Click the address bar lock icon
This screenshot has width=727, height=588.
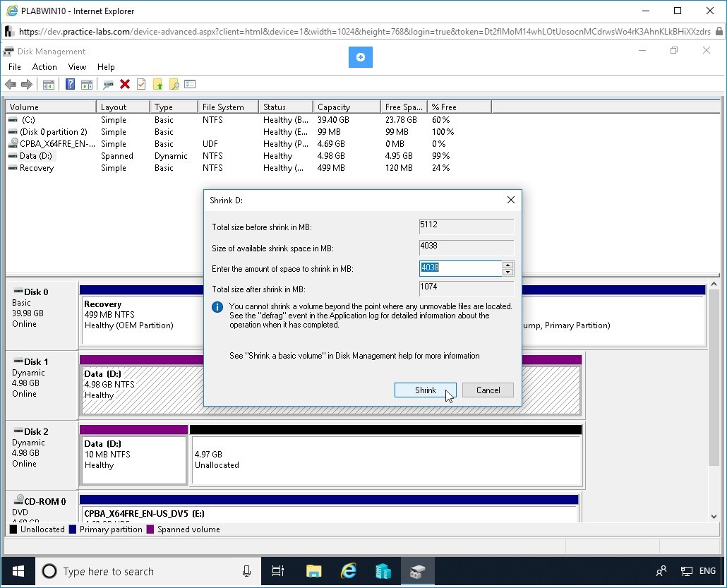tap(719, 32)
